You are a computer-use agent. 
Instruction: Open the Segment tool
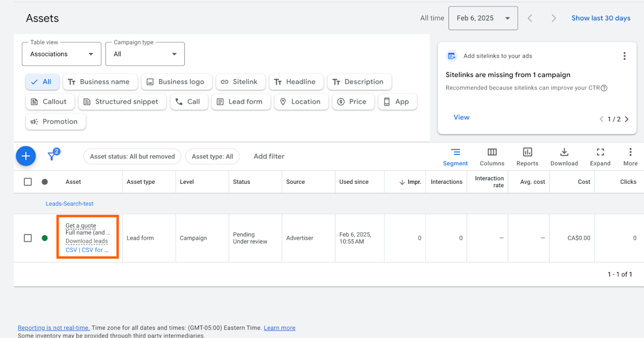point(455,157)
